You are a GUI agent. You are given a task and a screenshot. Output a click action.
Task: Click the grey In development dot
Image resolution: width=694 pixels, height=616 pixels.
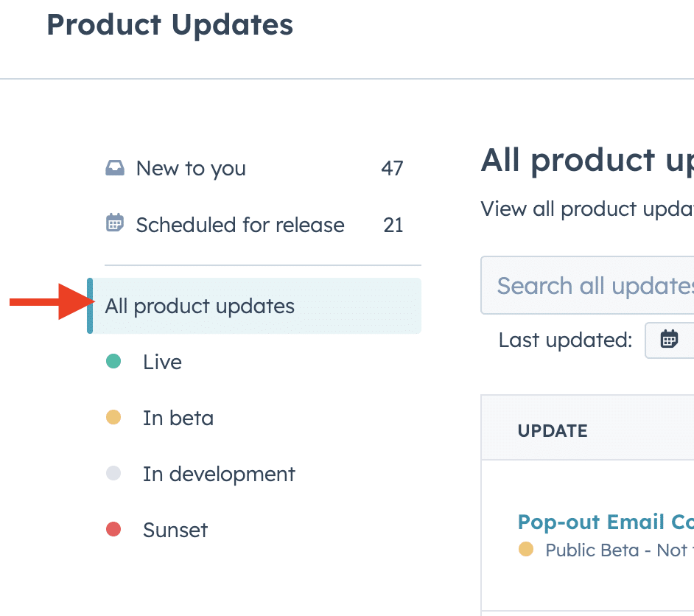113,473
